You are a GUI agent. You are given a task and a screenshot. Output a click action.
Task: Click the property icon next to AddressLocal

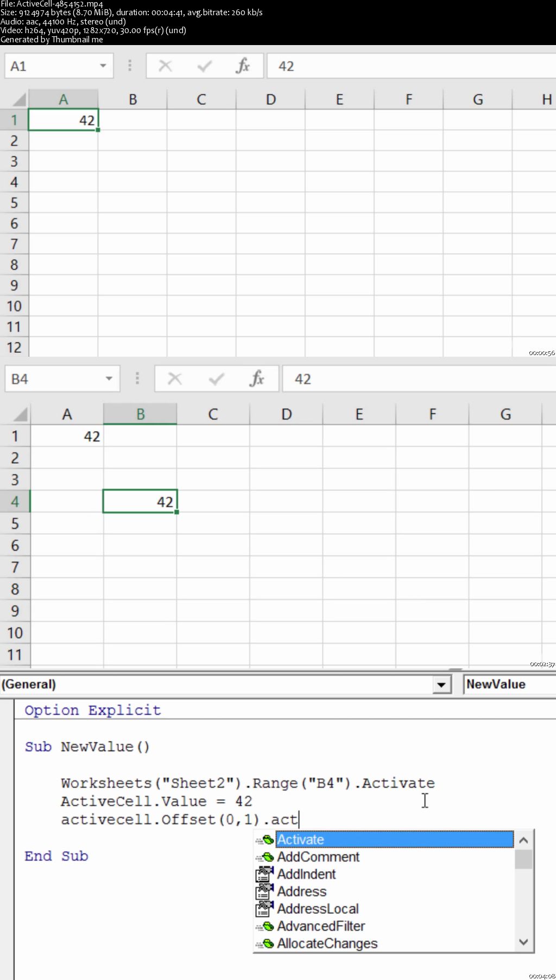(x=264, y=908)
